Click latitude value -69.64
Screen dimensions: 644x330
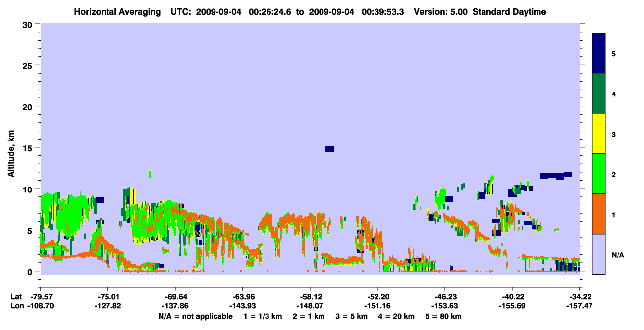click(175, 296)
